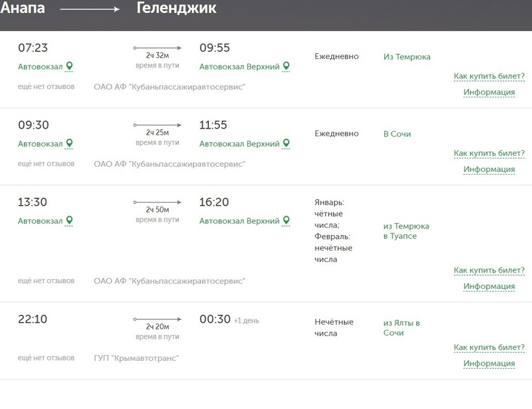Show 'Информация' for the 22:10 trip
The height and width of the screenshot is (409, 532).
[489, 364]
